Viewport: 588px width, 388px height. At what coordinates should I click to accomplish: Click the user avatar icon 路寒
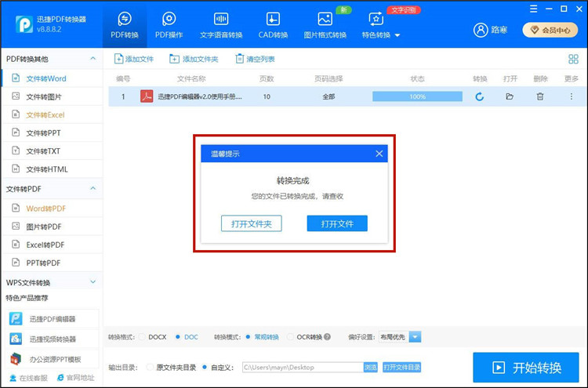[x=481, y=30]
